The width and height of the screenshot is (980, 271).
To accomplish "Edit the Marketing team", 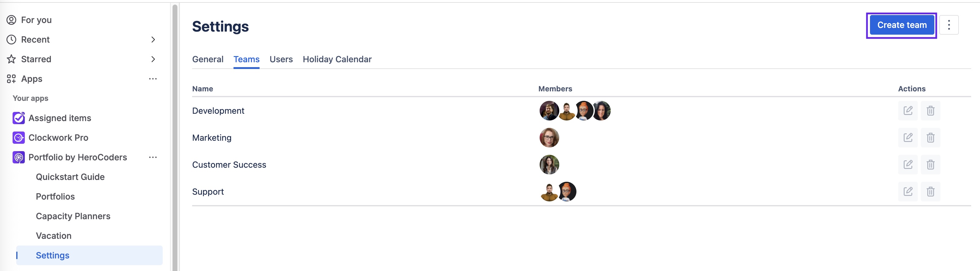I will (908, 138).
